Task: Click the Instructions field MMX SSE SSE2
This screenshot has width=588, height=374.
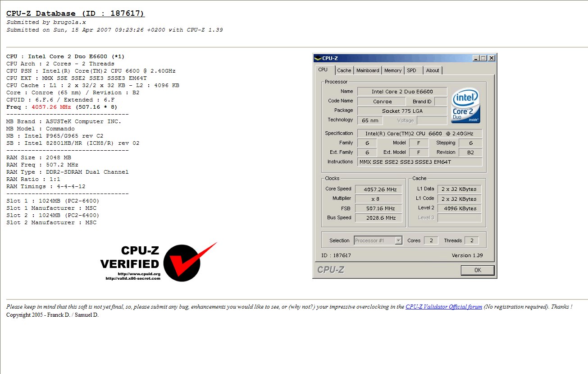Action: tap(419, 162)
